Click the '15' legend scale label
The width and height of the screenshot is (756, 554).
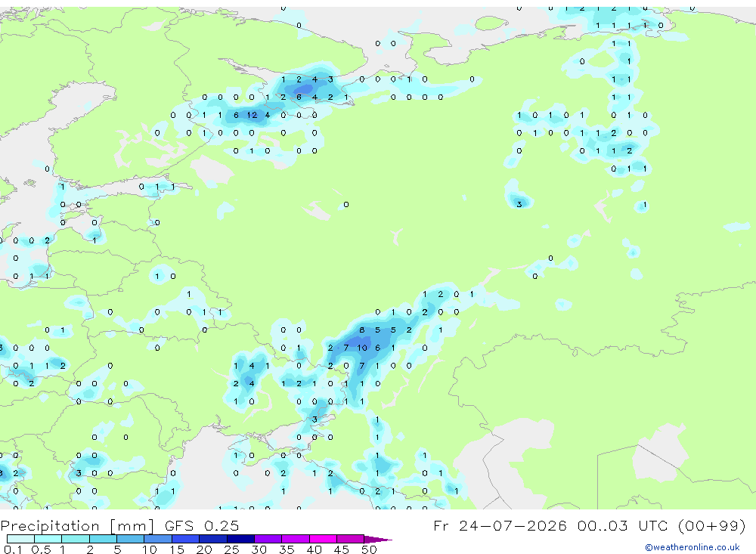coord(177,549)
